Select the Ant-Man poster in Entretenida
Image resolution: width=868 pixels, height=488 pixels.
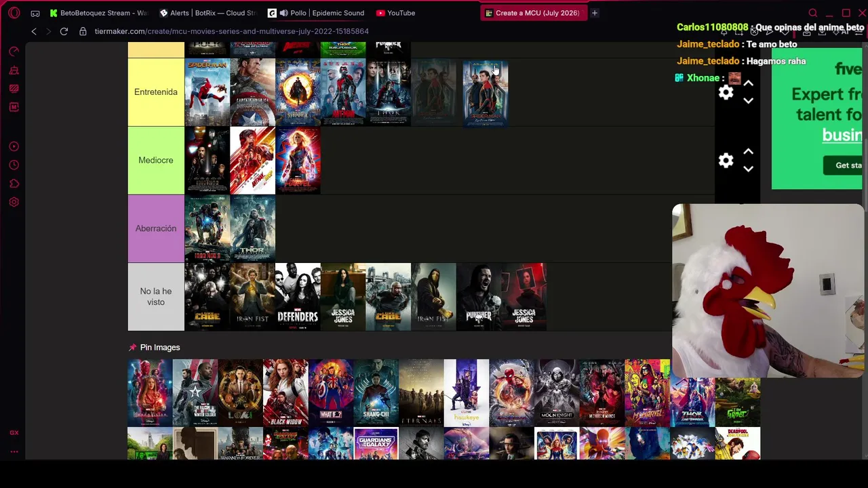(x=343, y=92)
